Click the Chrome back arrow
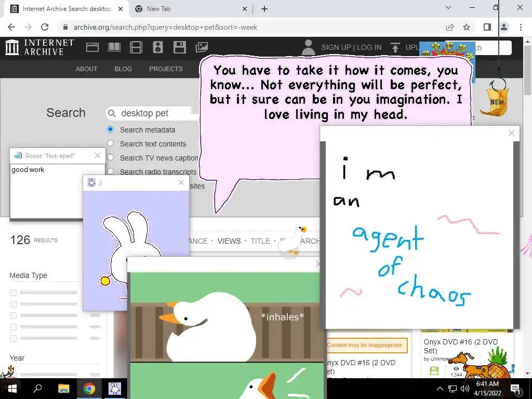Image resolution: width=532 pixels, height=399 pixels. coord(11,27)
